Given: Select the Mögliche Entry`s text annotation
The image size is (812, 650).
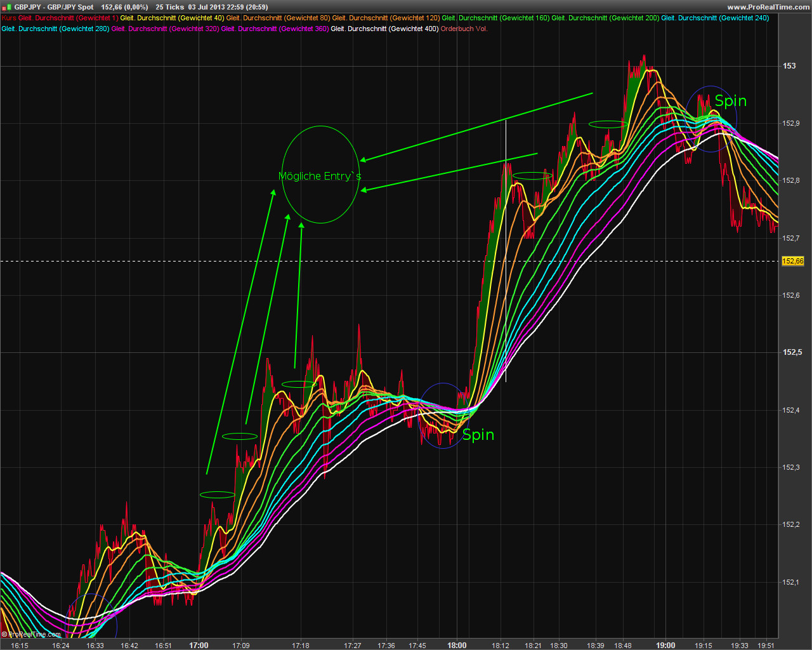Looking at the screenshot, I should 320,176.
